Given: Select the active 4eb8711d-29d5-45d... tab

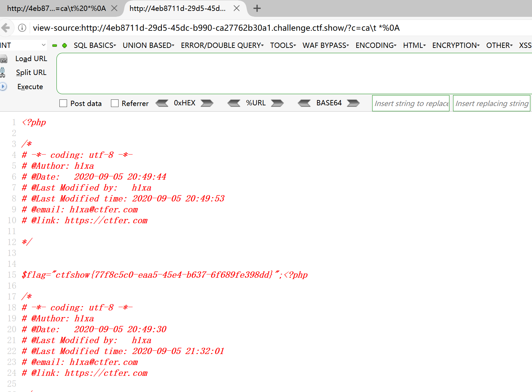Looking at the screenshot, I should pyautogui.click(x=178, y=9).
